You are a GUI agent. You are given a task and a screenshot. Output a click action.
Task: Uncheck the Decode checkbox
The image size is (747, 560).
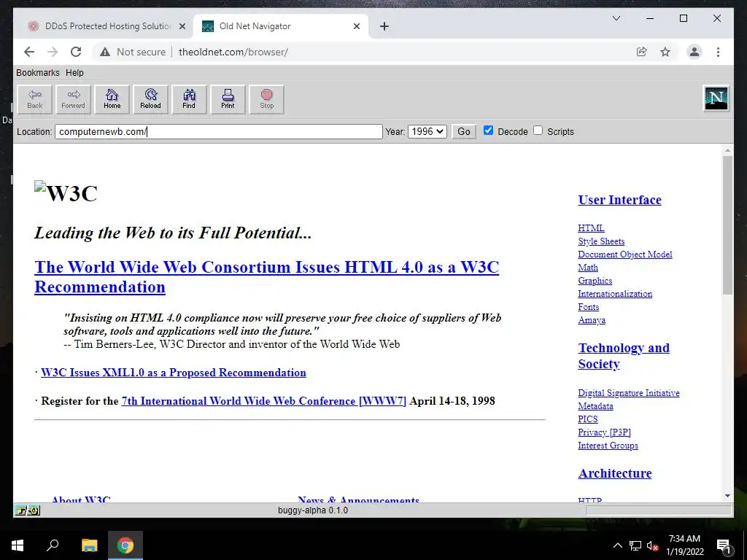pos(488,131)
